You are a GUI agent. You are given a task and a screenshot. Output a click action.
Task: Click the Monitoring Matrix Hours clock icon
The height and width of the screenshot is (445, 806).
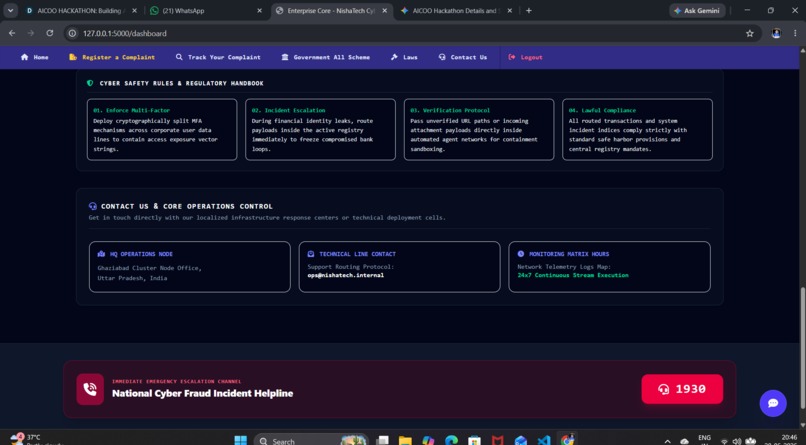coord(520,254)
